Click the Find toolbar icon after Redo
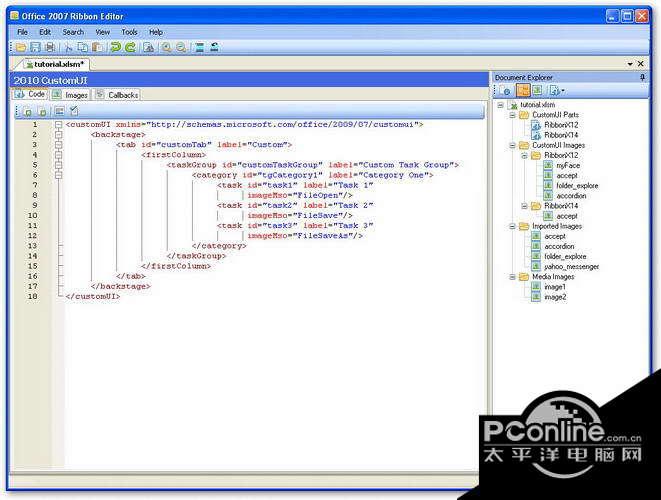Viewport: 661px width, 500px height. [148, 48]
